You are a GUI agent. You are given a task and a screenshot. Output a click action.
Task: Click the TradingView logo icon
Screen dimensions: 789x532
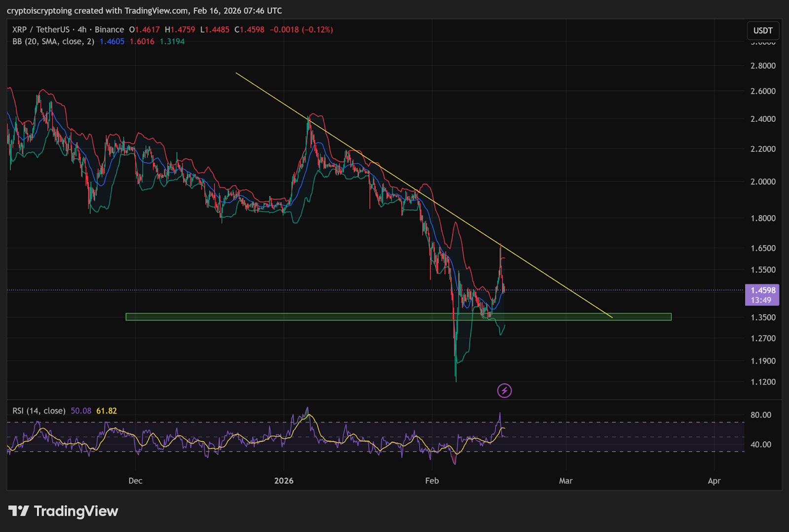click(19, 511)
